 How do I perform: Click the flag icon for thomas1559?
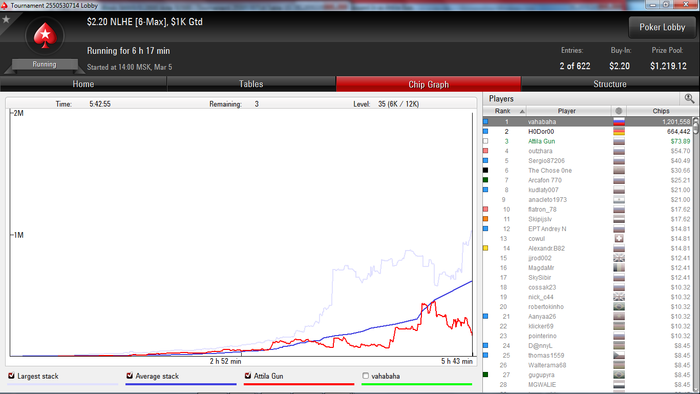[619, 355]
